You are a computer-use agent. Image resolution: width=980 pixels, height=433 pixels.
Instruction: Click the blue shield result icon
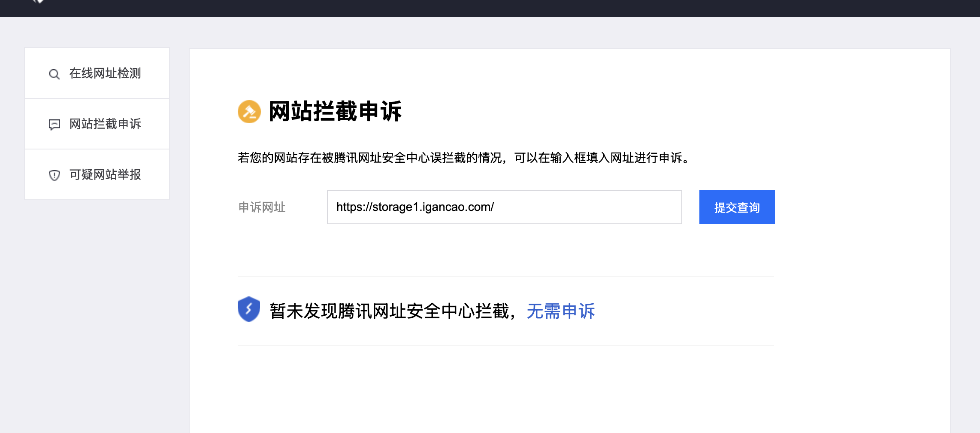pyautogui.click(x=249, y=309)
